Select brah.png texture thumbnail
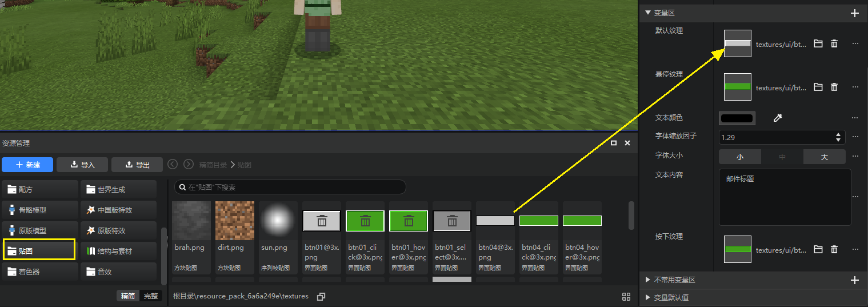 click(191, 221)
